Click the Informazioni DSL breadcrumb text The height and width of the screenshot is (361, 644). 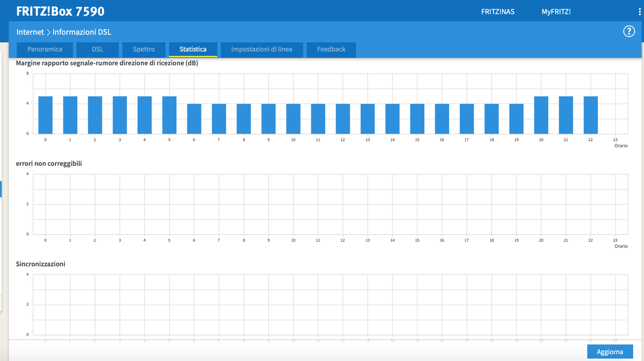click(82, 32)
